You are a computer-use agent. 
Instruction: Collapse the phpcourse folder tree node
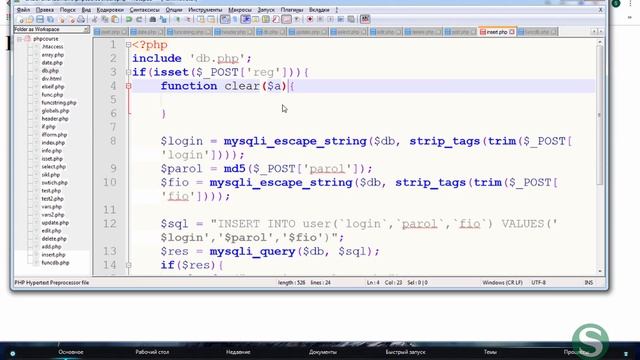tap(19, 39)
